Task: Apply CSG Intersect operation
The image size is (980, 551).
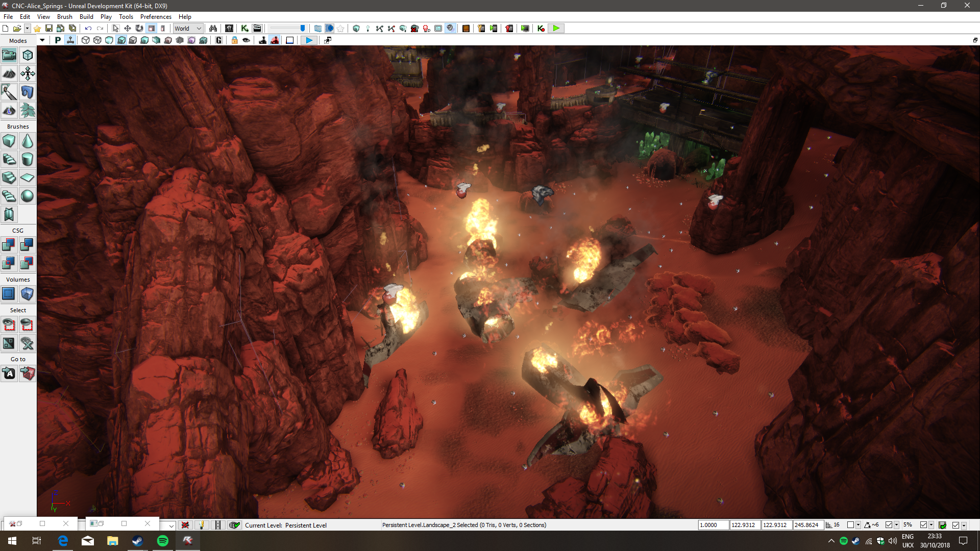Action: coord(9,263)
